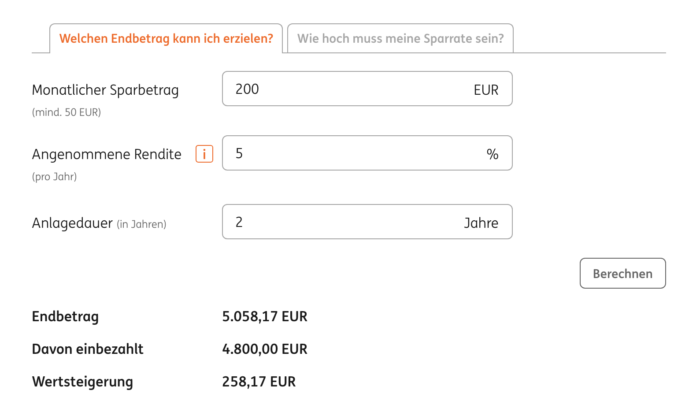This screenshot has height=401, width=700.
Task: Focus the Anlagedauer years input field
Action: (367, 222)
